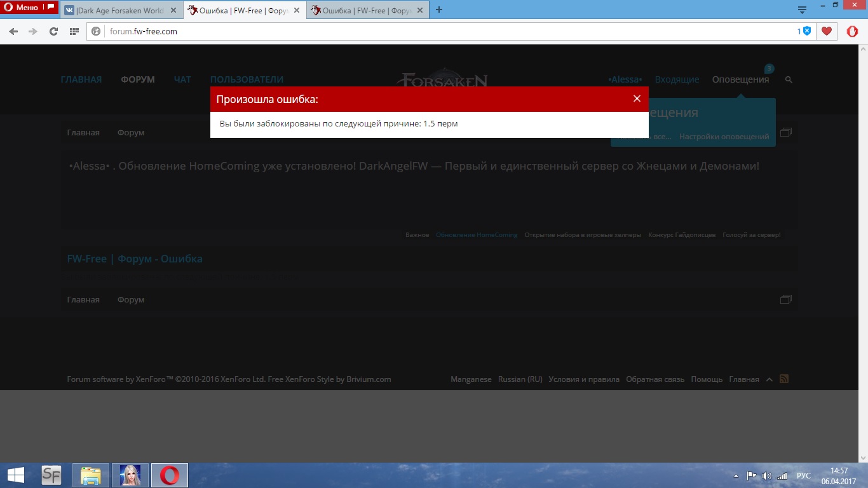Image resolution: width=868 pixels, height=488 pixels.
Task: Open Условия и правила link
Action: click(584, 379)
